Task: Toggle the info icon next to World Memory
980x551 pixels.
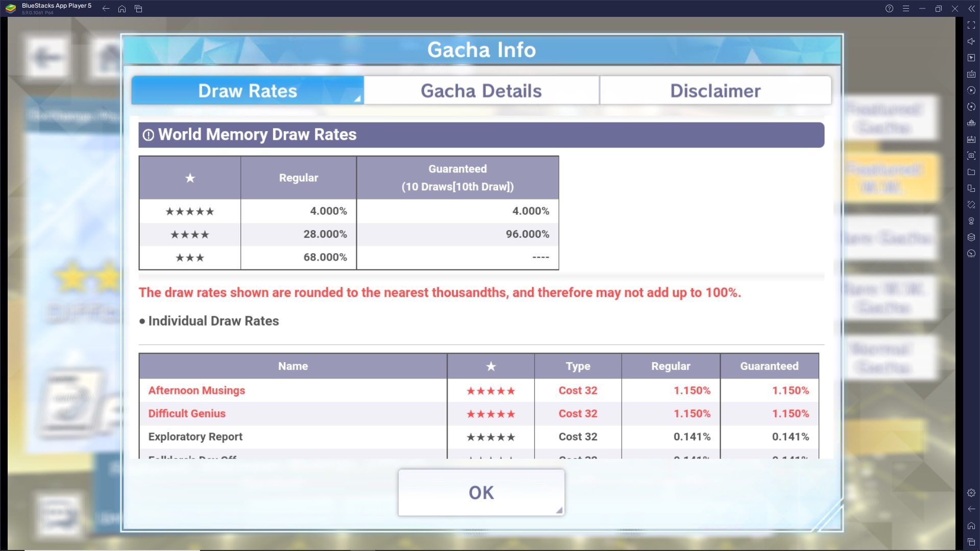Action: tap(149, 135)
